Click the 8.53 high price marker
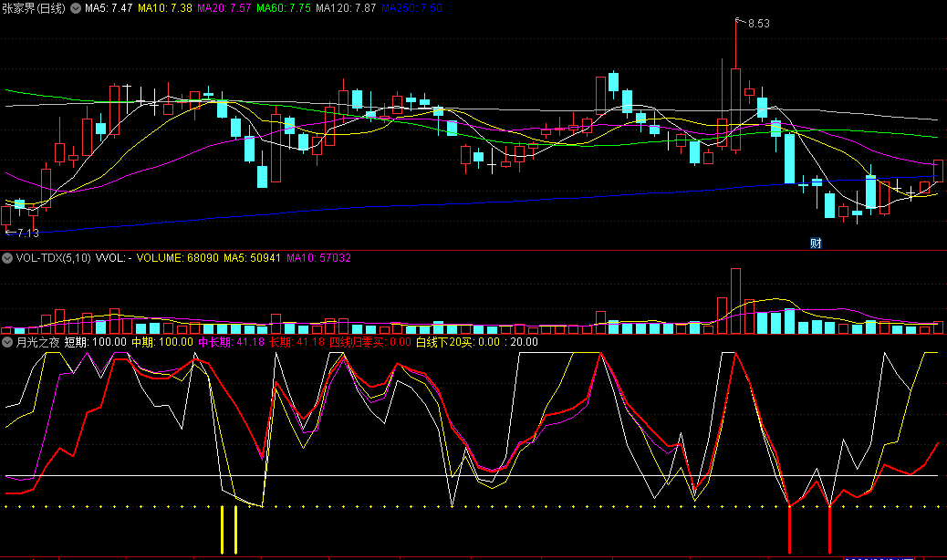 (x=758, y=24)
